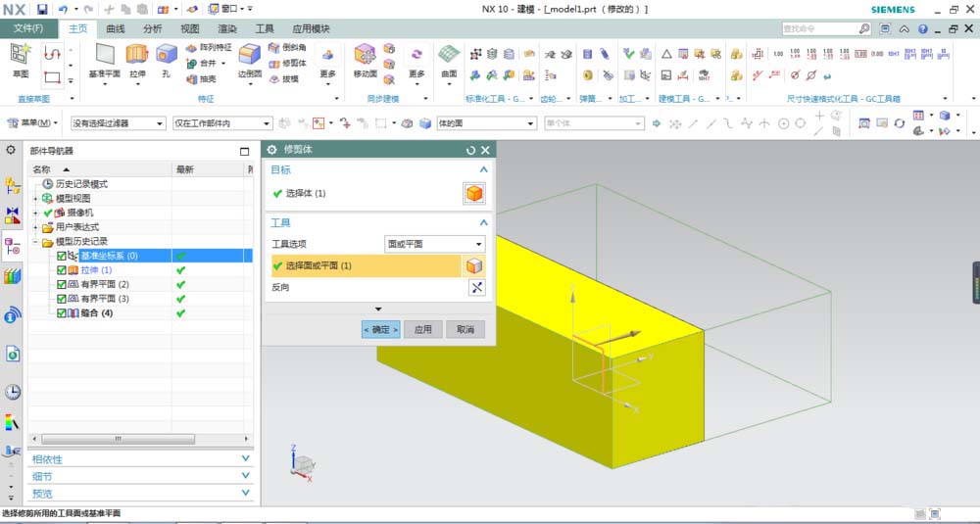
Task: Click the 阵列特征 (Pattern Feature) tool
Action: (x=209, y=48)
